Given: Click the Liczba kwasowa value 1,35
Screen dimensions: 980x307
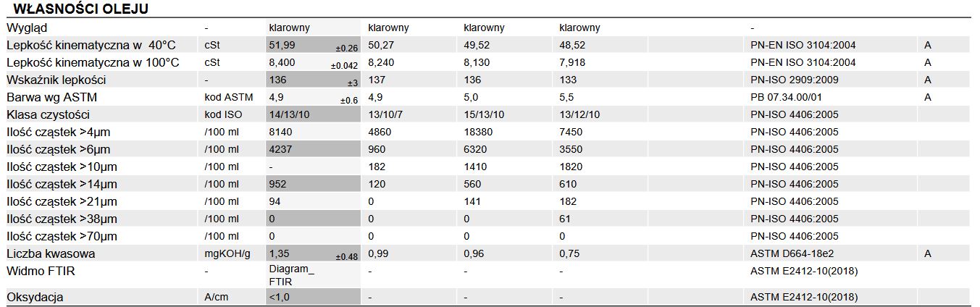Looking at the screenshot, I should coord(280,253).
